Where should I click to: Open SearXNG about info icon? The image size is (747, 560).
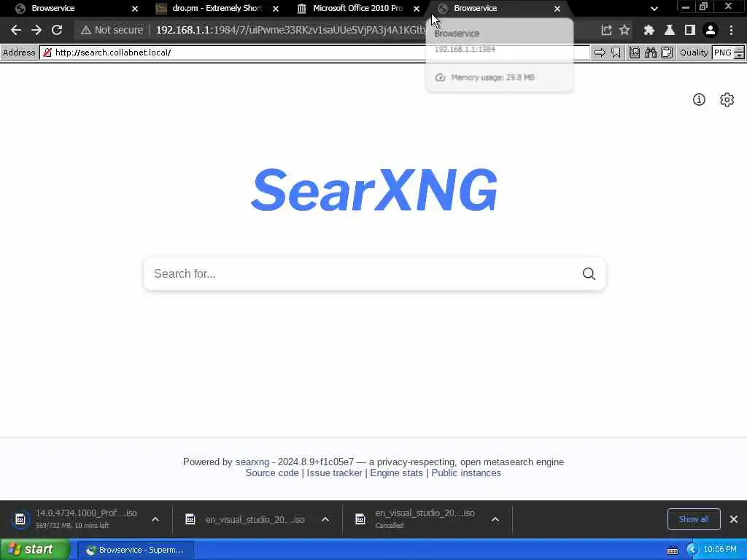pos(699,99)
